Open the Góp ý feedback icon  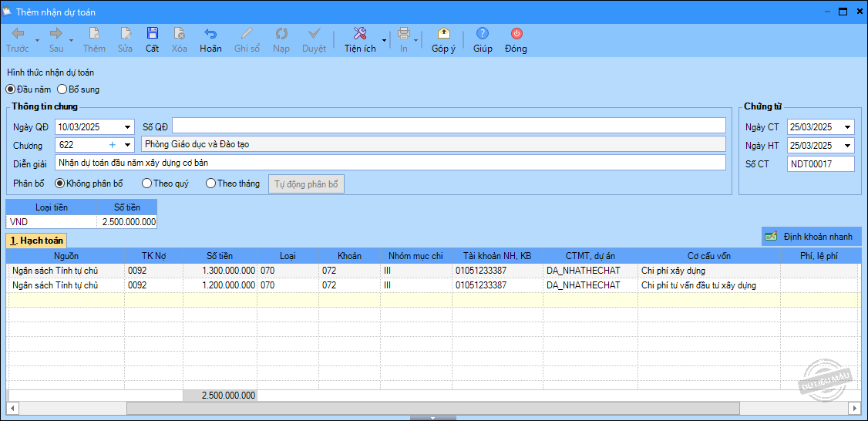[x=443, y=34]
